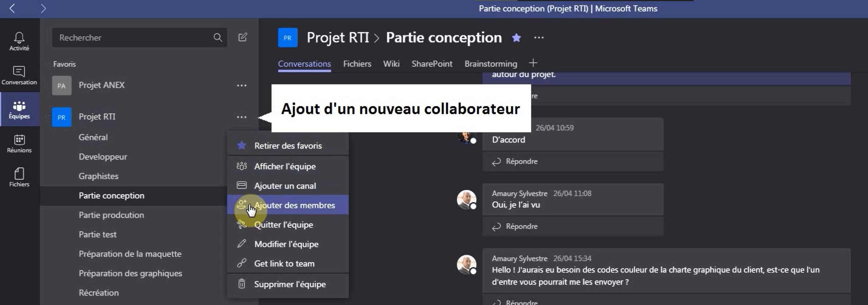The height and width of the screenshot is (305, 868).
Task: Open the Projet RTI options menu
Action: [x=241, y=117]
